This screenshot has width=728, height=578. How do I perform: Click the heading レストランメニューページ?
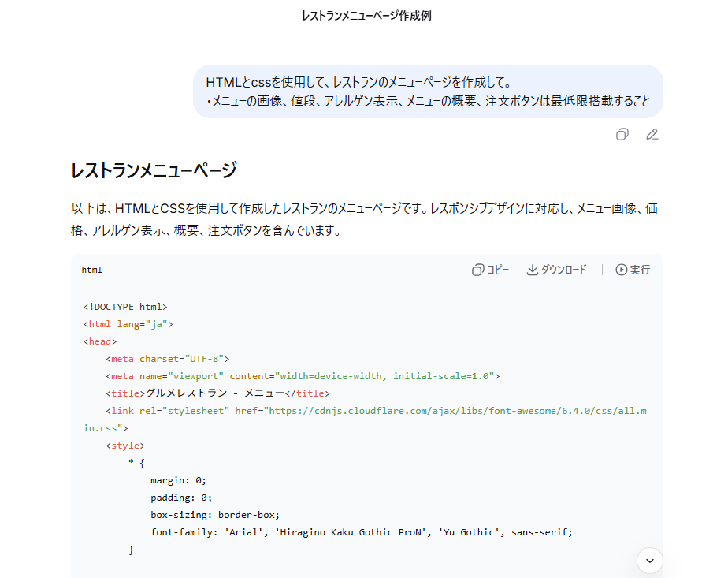154,170
